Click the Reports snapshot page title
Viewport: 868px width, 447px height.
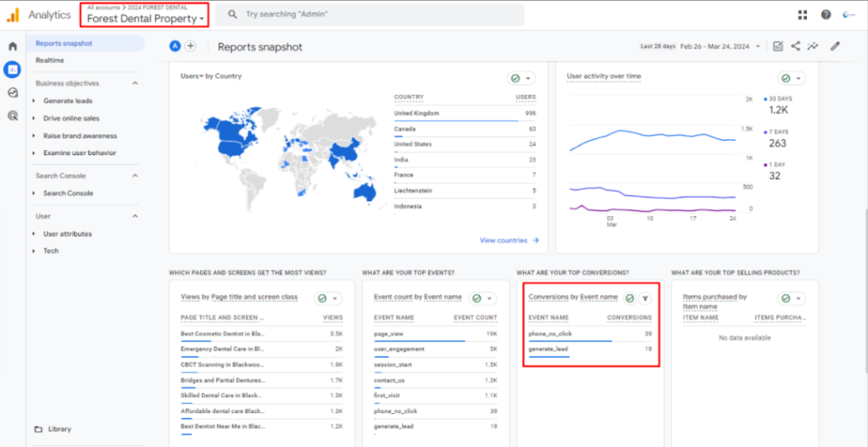pos(260,47)
